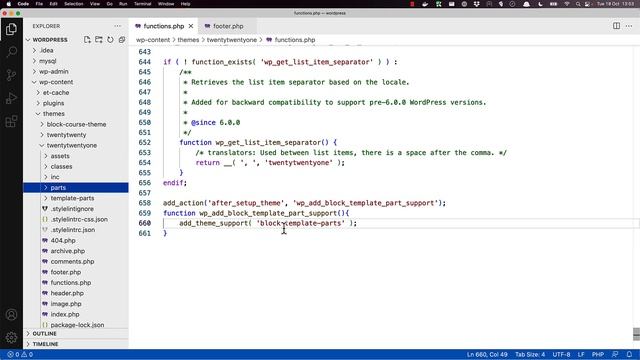Open the Accounts menu icon

point(11,315)
